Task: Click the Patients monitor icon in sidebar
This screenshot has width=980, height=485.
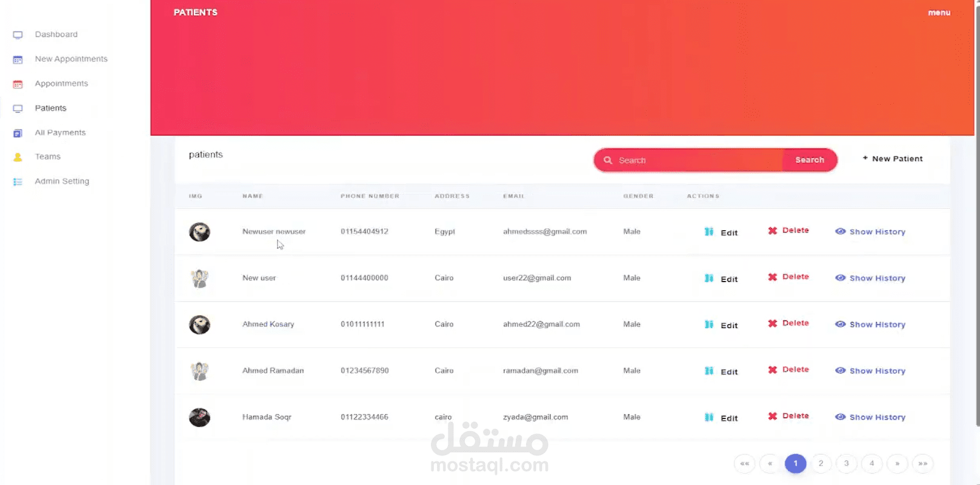Action: point(18,109)
